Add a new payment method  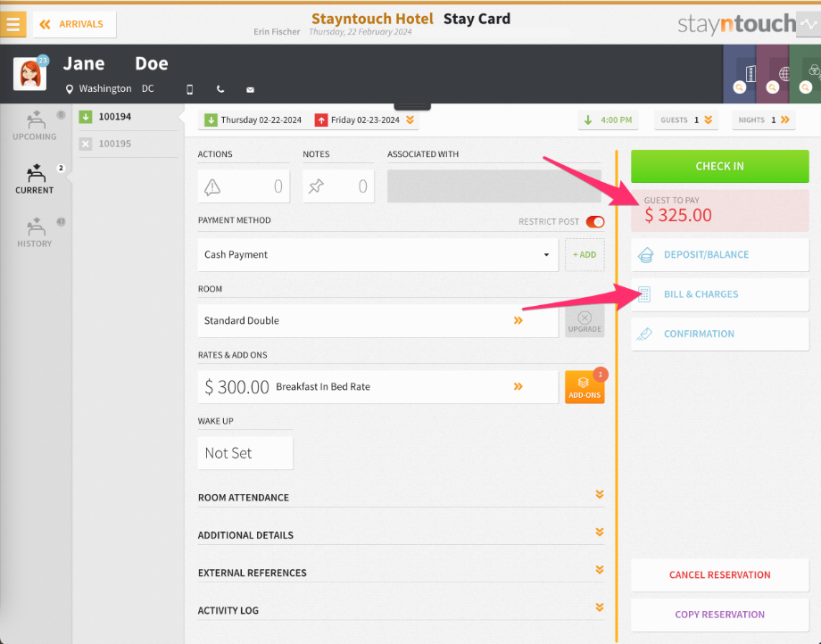[x=585, y=255]
